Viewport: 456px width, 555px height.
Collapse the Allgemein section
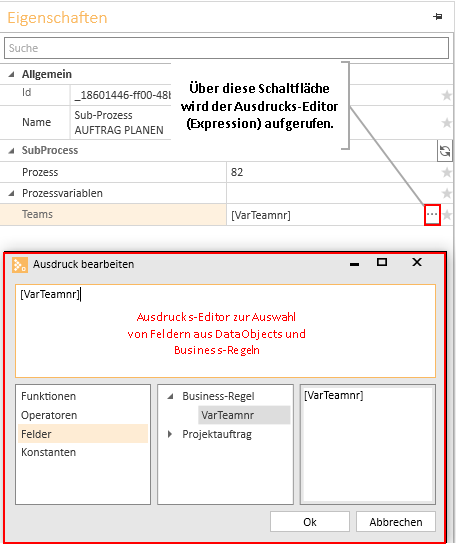(11, 74)
